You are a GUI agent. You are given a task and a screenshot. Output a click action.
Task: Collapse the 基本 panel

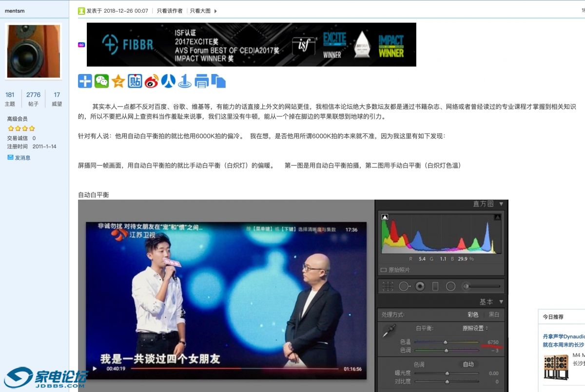click(x=501, y=302)
